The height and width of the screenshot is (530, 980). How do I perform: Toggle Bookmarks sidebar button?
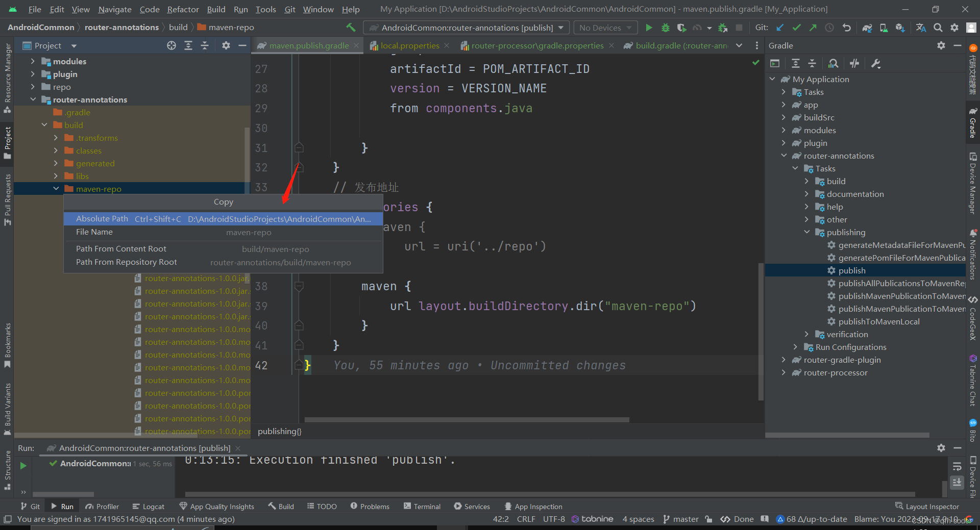point(8,345)
